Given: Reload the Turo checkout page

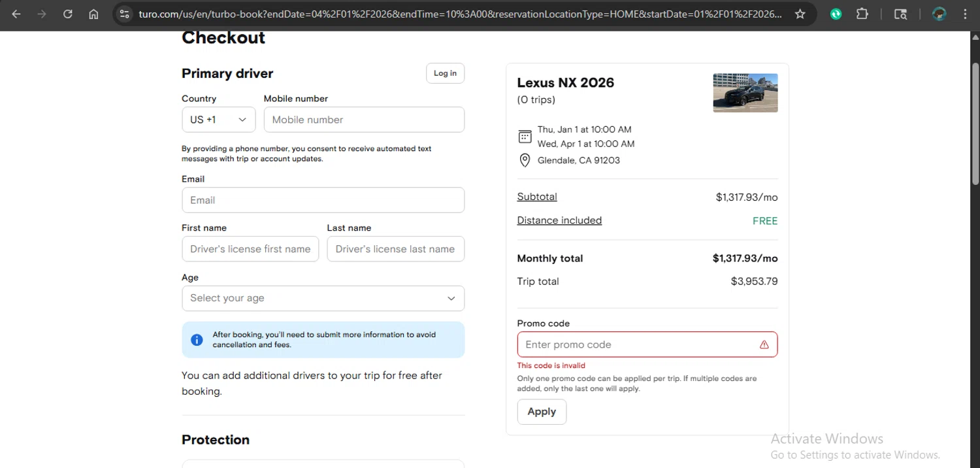Looking at the screenshot, I should click(68, 14).
